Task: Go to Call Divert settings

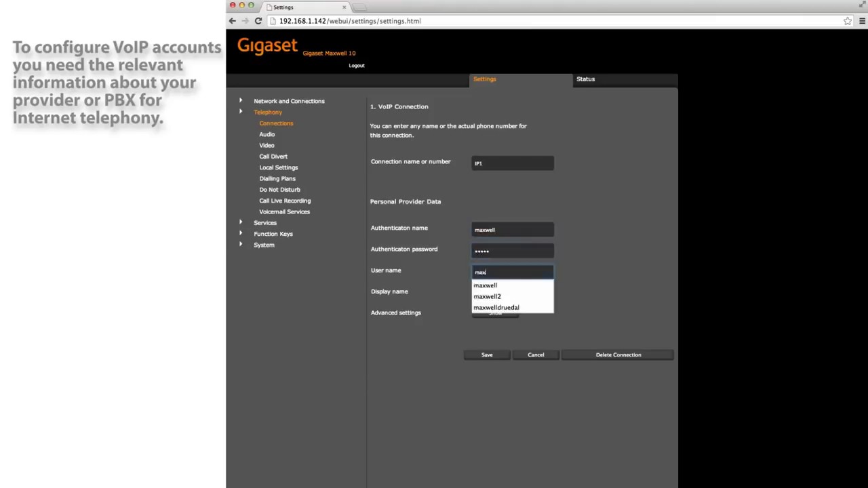Action: [273, 157]
